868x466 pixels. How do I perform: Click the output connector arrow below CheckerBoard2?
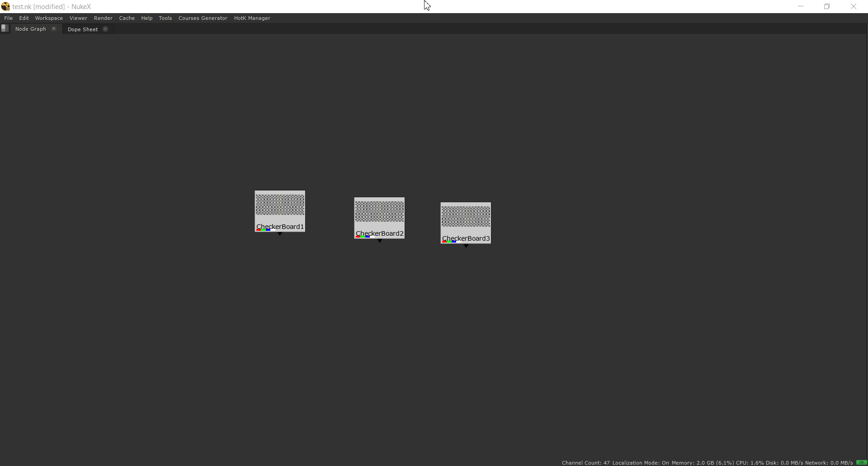click(x=379, y=241)
